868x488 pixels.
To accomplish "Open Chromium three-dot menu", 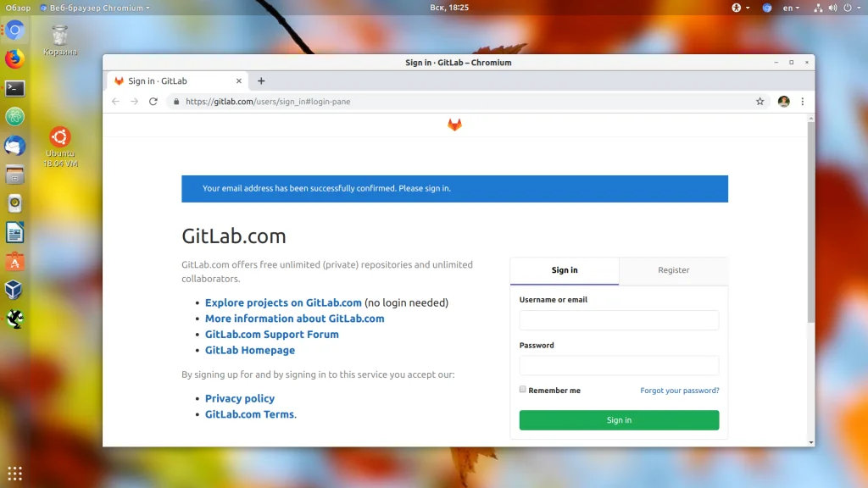I will point(803,102).
